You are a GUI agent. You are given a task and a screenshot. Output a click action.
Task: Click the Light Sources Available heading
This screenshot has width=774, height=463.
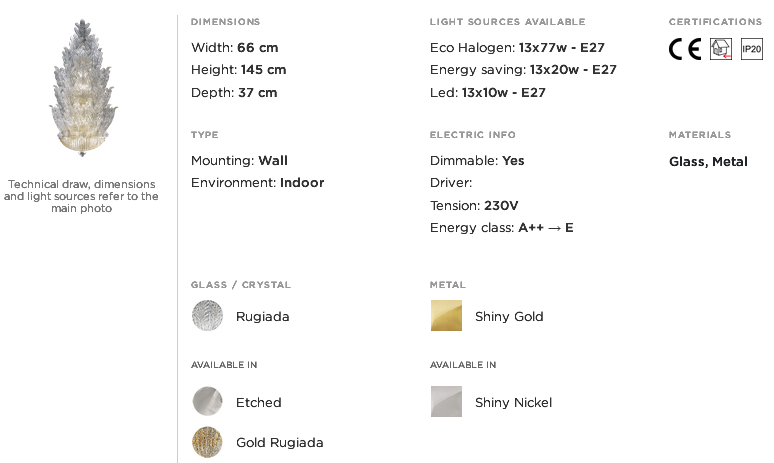(507, 22)
